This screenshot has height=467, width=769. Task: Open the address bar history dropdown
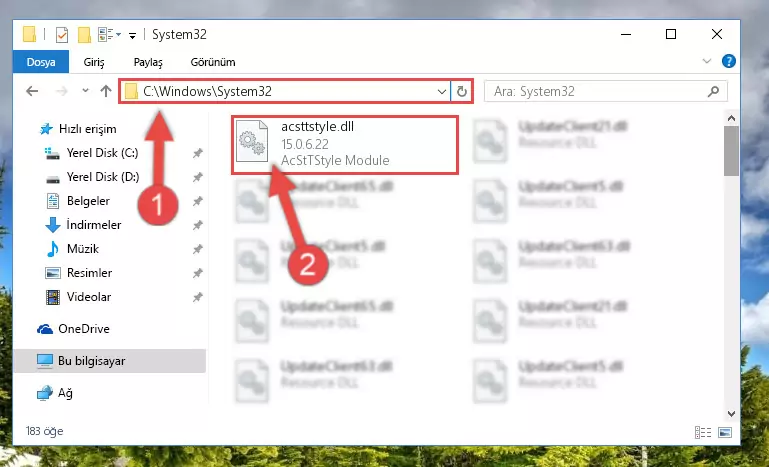pos(441,91)
